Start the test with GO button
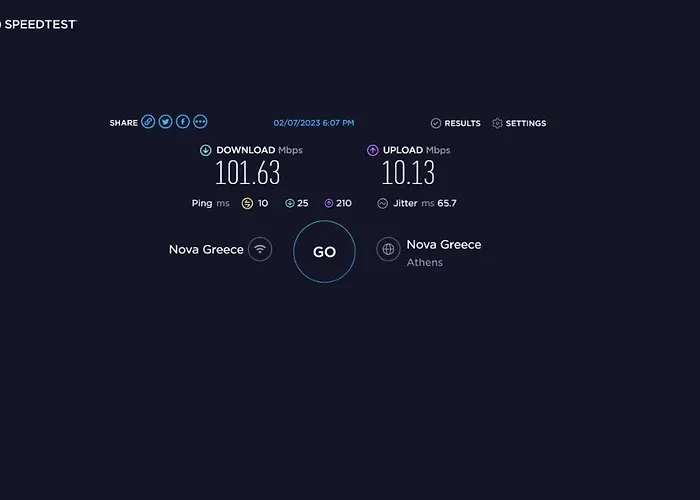Screen dimensions: 700x500 coord(324,251)
